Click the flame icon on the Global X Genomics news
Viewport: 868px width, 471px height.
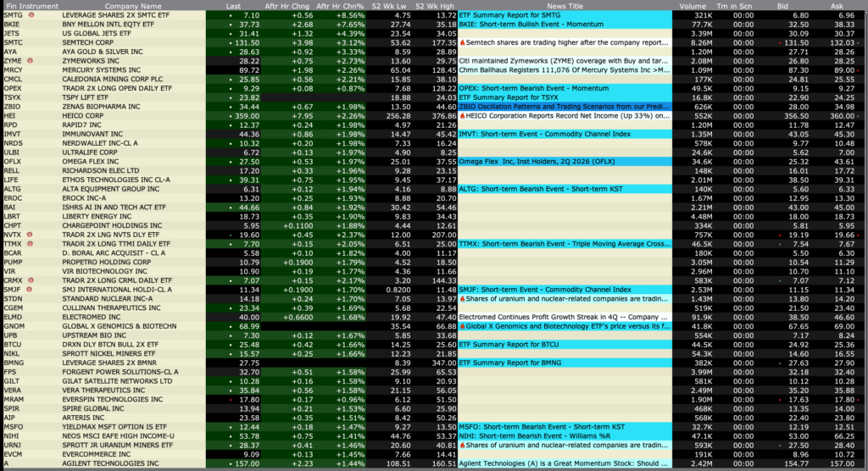pos(462,326)
